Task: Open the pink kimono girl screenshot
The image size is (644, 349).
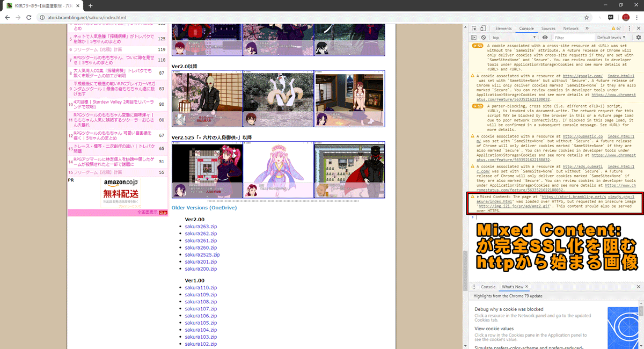Action: pos(278,169)
